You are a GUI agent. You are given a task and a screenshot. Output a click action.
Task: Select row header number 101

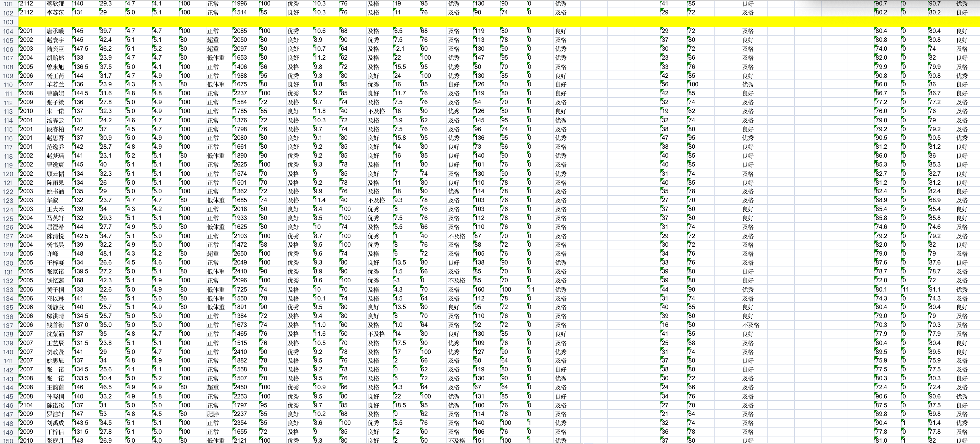tap(8, 4)
